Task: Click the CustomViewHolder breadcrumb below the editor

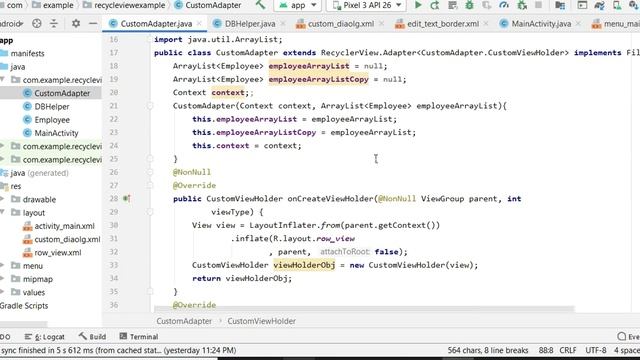Action: click(262, 321)
